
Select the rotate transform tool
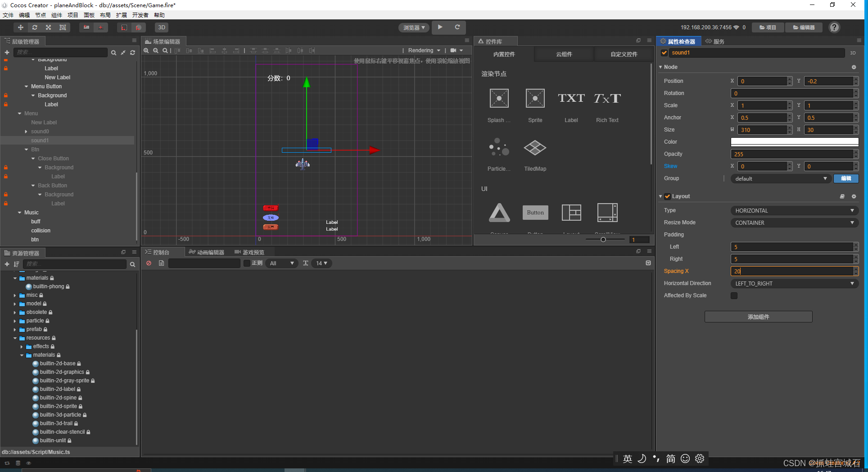coord(35,27)
